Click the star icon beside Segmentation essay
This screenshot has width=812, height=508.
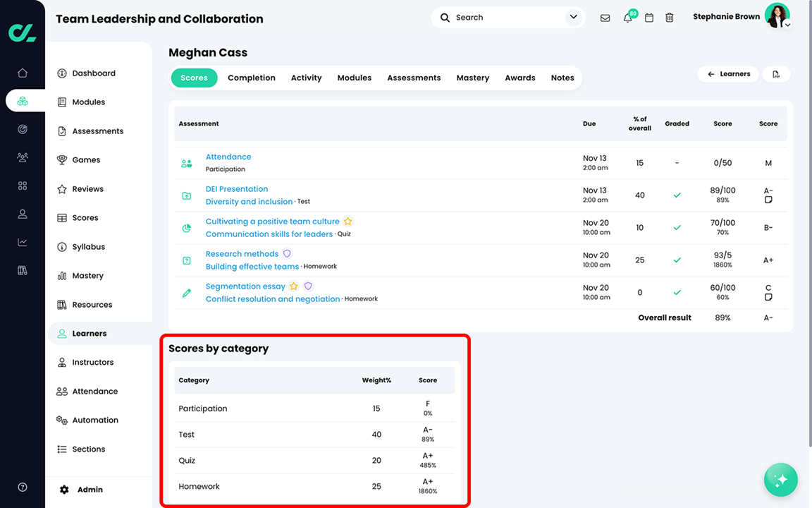[294, 286]
